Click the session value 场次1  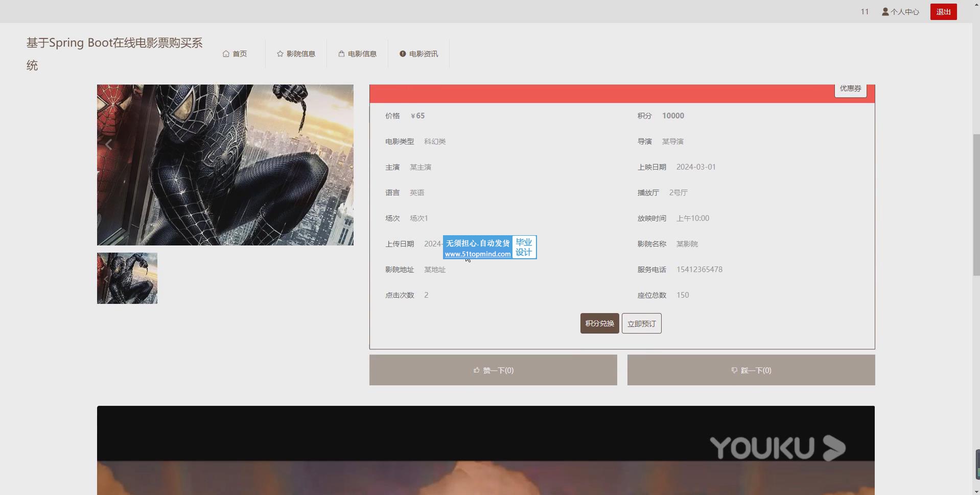[419, 218]
